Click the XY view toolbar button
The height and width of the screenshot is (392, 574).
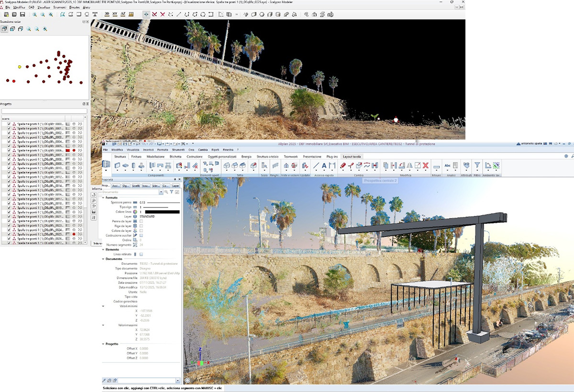tap(115, 14)
